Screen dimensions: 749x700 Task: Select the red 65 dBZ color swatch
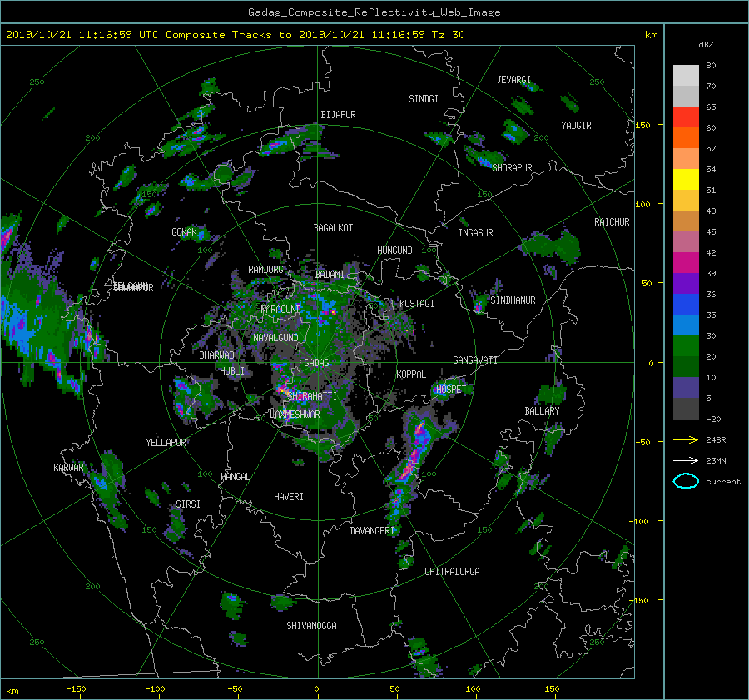[686, 117]
